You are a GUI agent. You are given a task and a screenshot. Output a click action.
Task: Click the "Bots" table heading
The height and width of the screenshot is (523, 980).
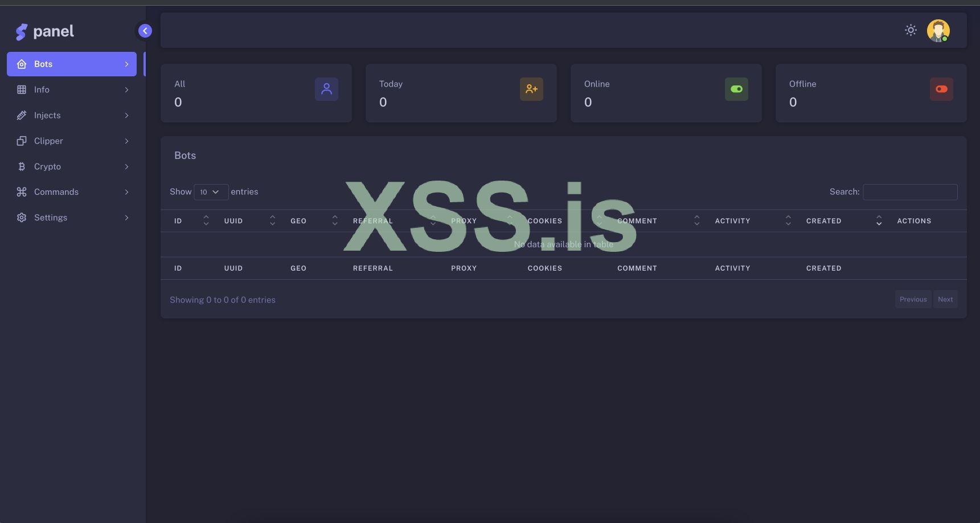[185, 156]
